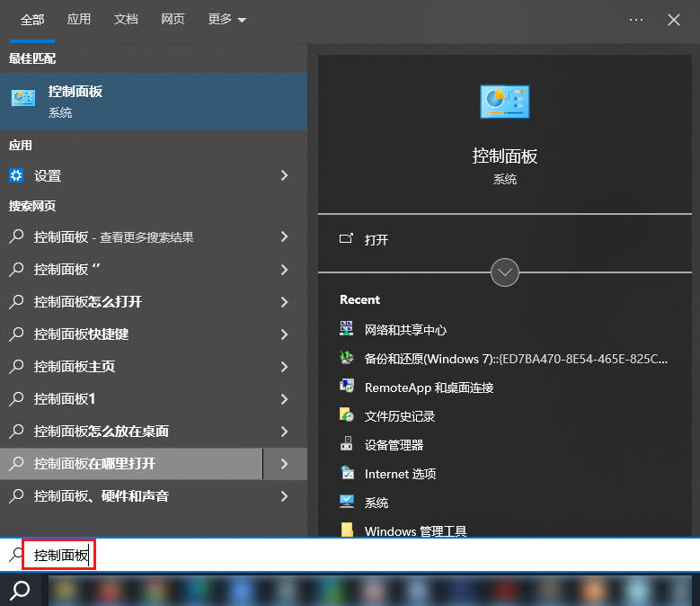Click the 控制面板 icon in best match
The height and width of the screenshot is (606, 700).
coord(23,98)
